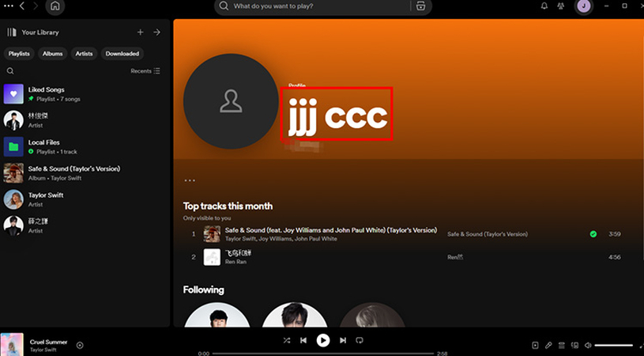Go forward with the right arrow
Screen dimensions: 644x356
36,6
